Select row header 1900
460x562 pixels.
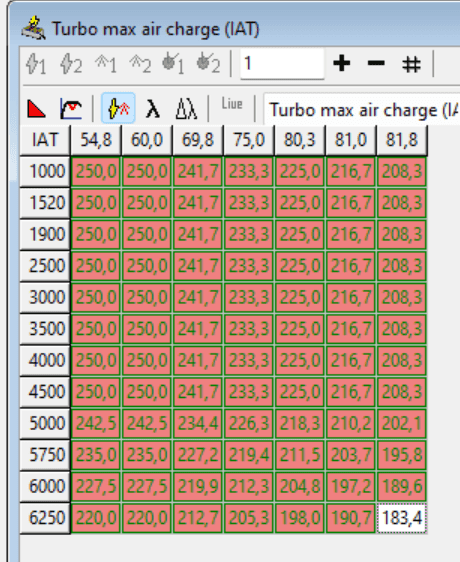(45, 234)
